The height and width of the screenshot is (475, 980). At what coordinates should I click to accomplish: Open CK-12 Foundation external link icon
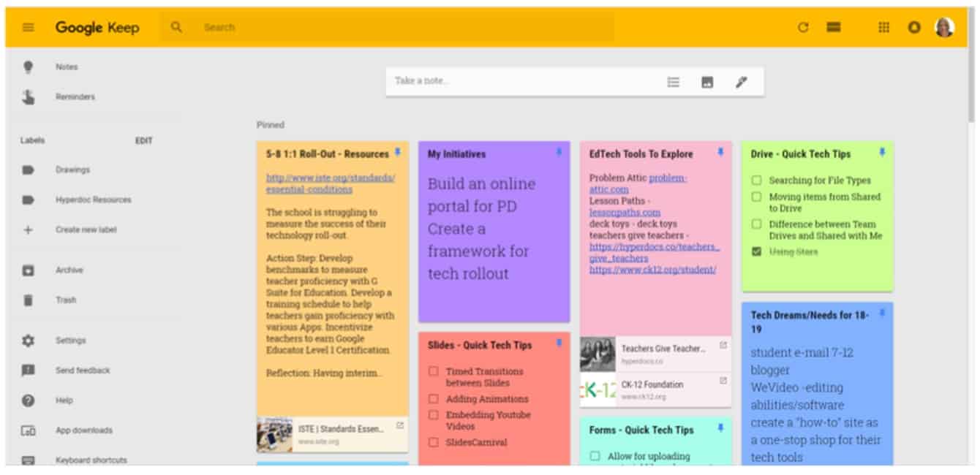point(723,381)
